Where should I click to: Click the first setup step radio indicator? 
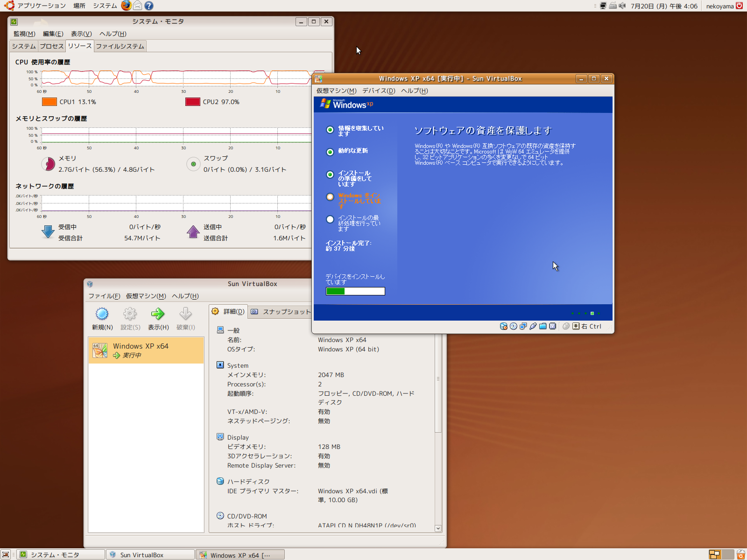click(330, 130)
